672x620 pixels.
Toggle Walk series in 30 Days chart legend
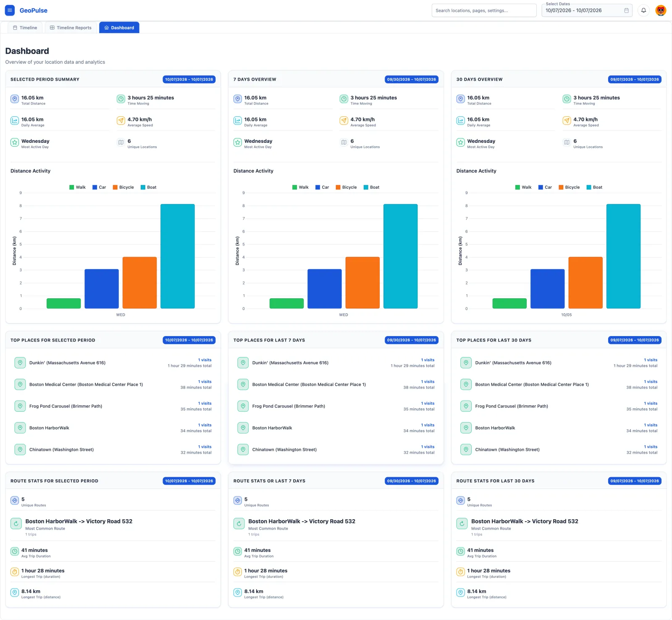(523, 187)
